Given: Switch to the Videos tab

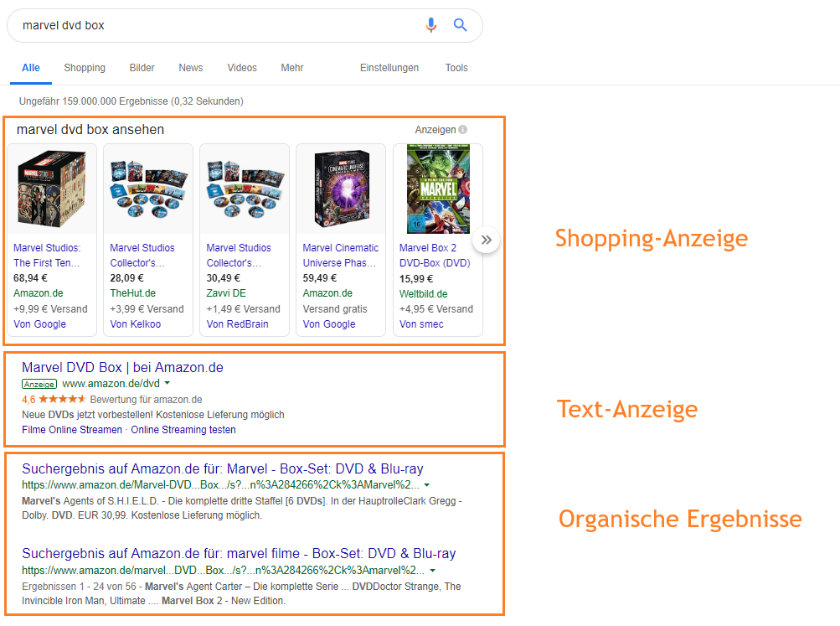Looking at the screenshot, I should 242,68.
